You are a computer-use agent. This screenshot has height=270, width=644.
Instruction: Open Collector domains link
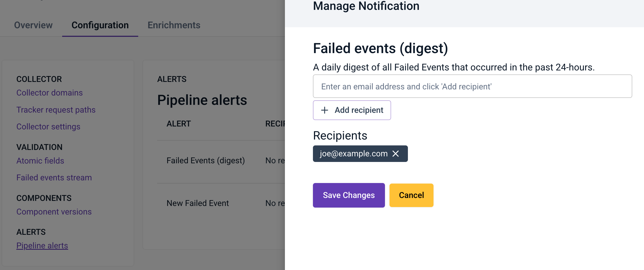point(50,93)
